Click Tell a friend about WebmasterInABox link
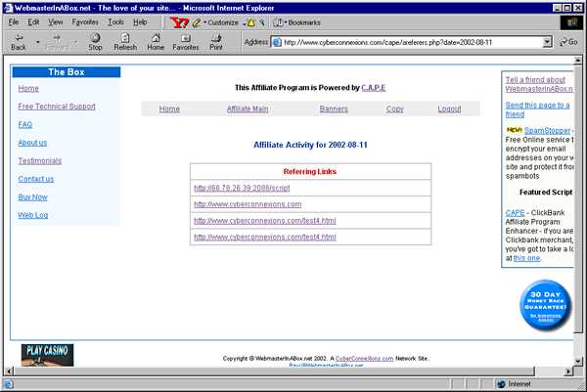 tap(539, 84)
